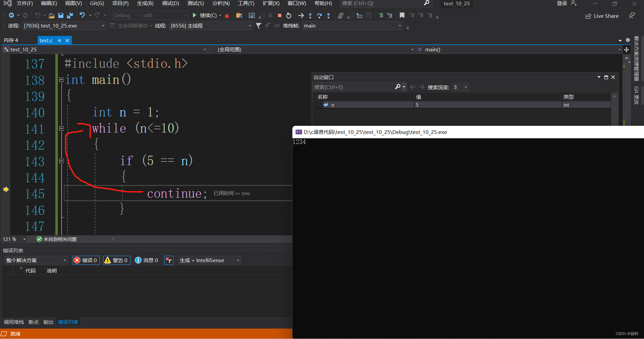
Task: Close the test.c tab
Action: click(67, 41)
